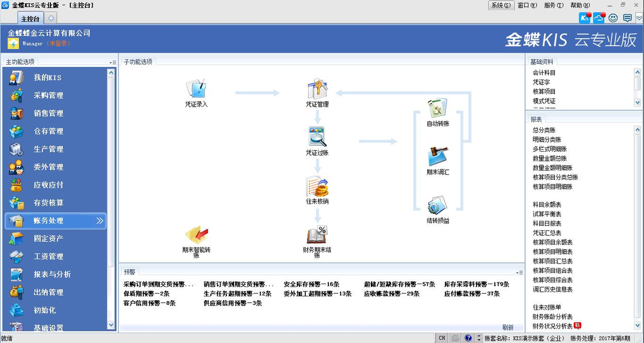Click the CH input language indicator
Viewport: 644px width, 343px height.
[442, 338]
